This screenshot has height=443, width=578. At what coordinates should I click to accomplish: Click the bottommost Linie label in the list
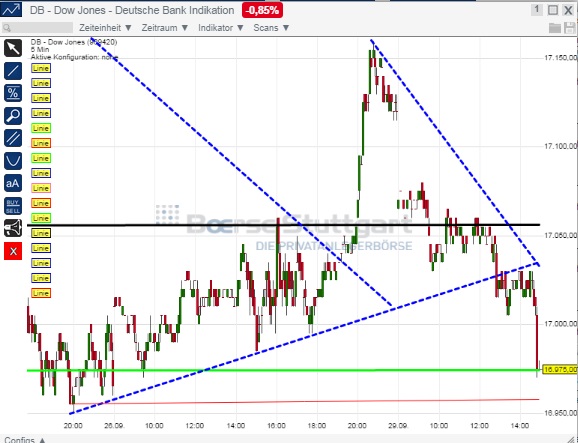pos(41,293)
